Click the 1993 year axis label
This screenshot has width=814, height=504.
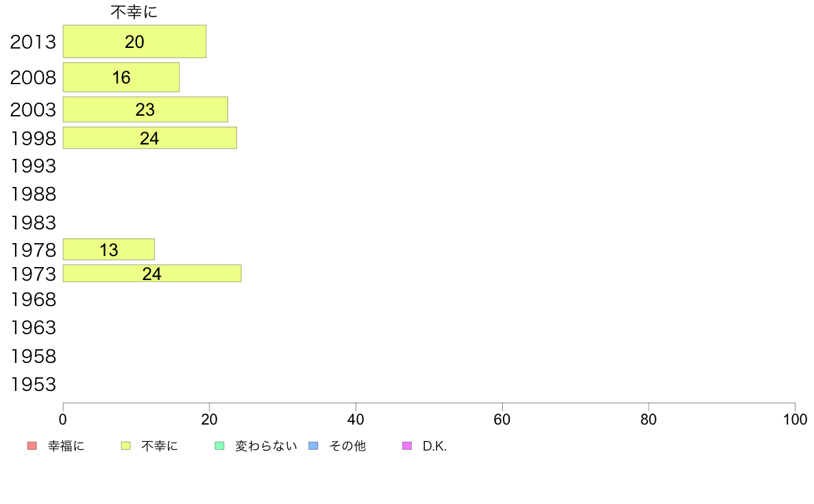click(x=33, y=166)
